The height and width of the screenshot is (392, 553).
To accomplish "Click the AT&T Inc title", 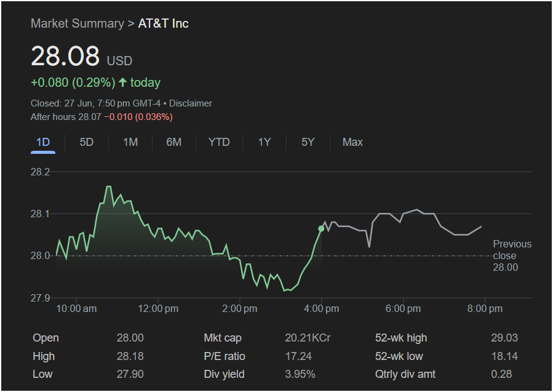I will (x=163, y=23).
